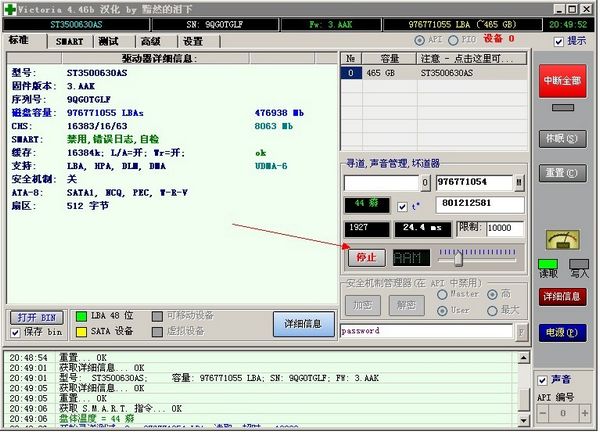Image resolution: width=600 pixels, height=432 pixels.
Task: Open the 测试 (Test) tab
Action: pyautogui.click(x=109, y=41)
